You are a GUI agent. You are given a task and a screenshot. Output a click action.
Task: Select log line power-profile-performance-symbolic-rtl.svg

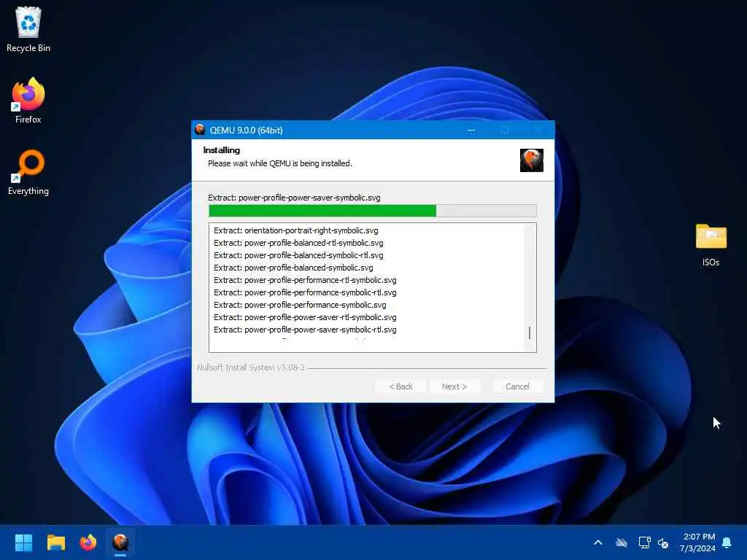tap(305, 292)
